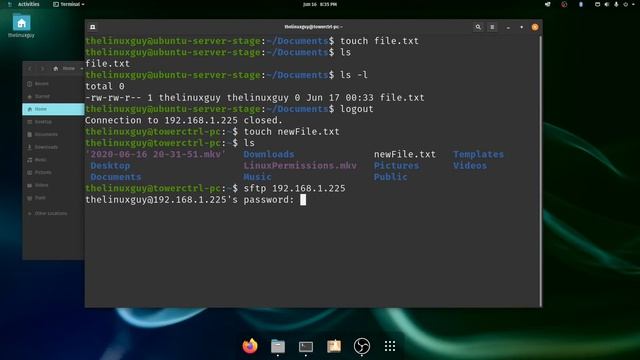Open the power indicator in top bar
640x360 pixels.
click(625, 4)
